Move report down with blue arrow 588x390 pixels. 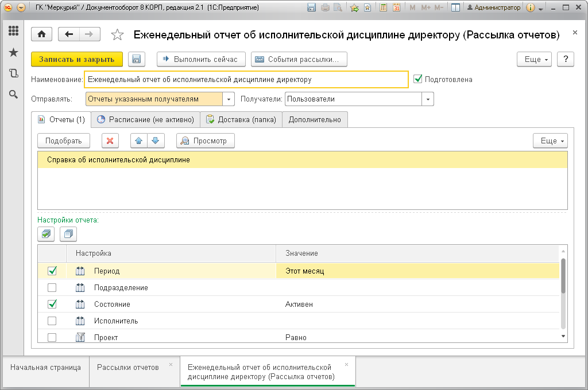click(x=156, y=141)
